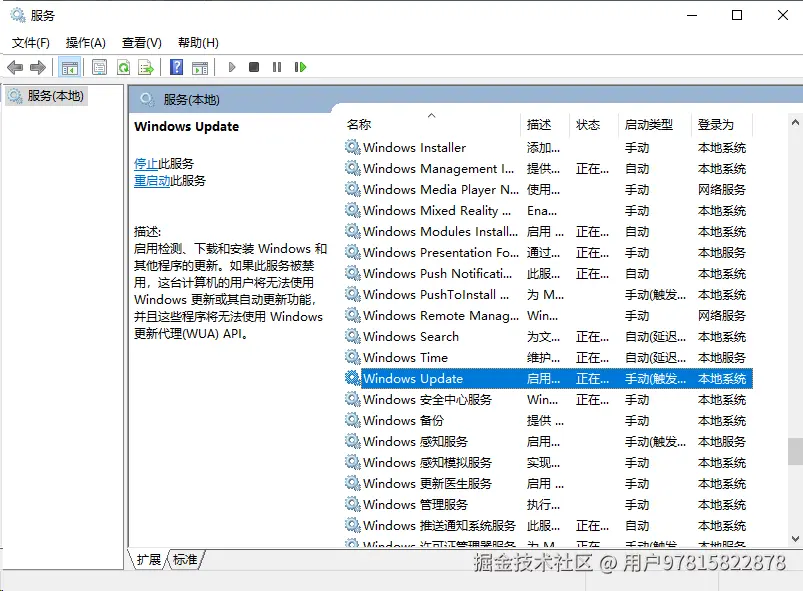The image size is (803, 591).
Task: Open the 操作(A) menu
Action: coord(84,42)
